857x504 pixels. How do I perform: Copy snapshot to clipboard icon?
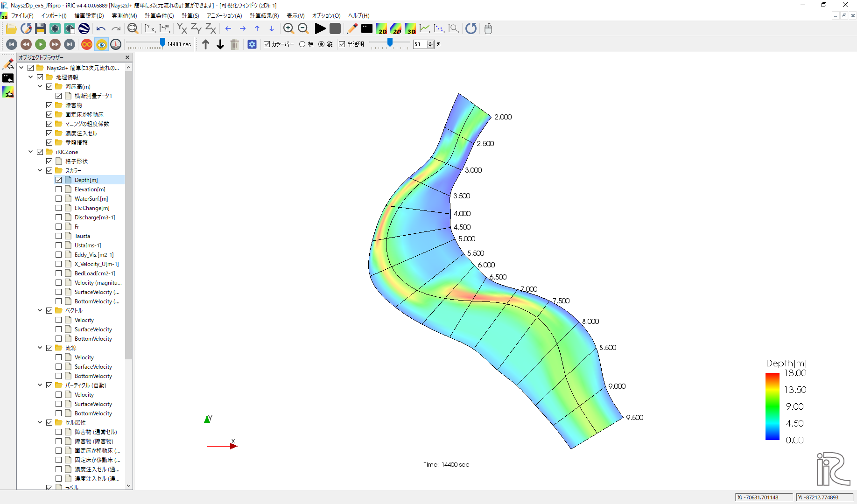click(x=70, y=28)
